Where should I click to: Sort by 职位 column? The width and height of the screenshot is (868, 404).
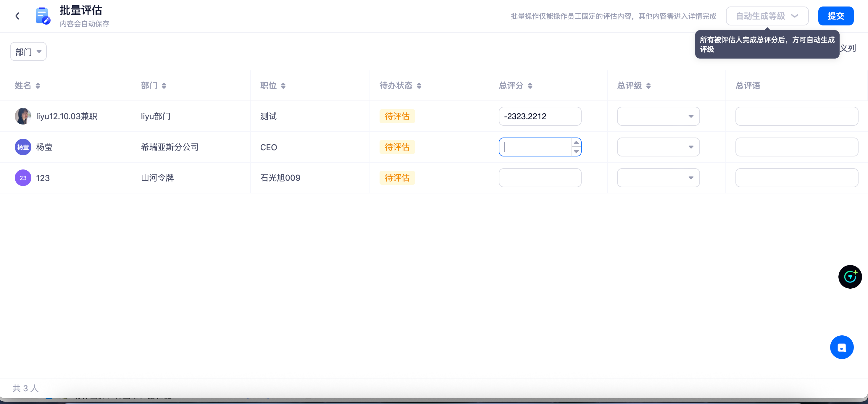pos(283,85)
